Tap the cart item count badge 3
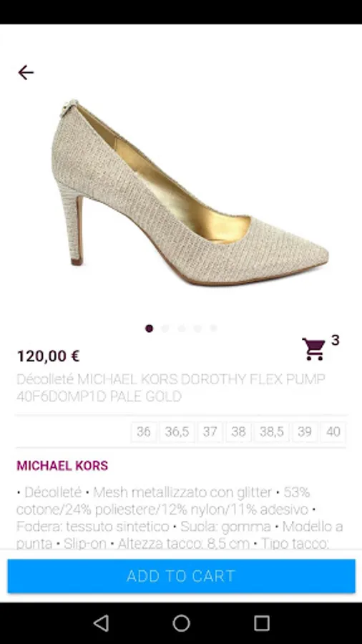362x644 pixels. coord(336,340)
